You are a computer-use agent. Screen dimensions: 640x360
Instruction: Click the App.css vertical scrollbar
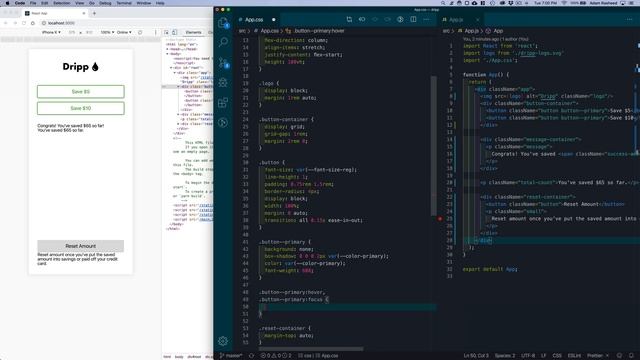coord(433,146)
